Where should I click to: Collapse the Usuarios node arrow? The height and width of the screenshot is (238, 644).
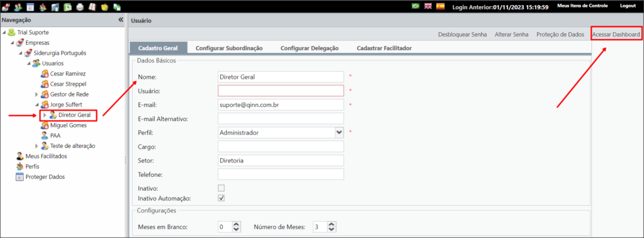tap(29, 63)
